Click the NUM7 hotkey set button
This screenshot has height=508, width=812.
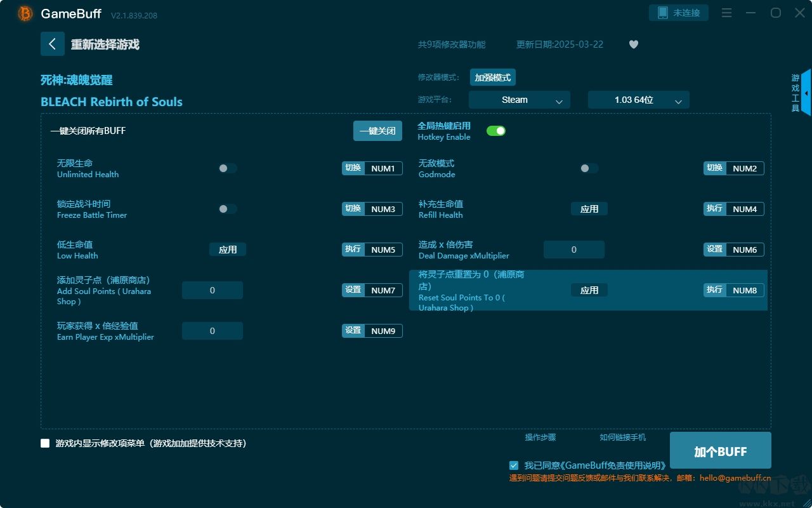click(372, 290)
